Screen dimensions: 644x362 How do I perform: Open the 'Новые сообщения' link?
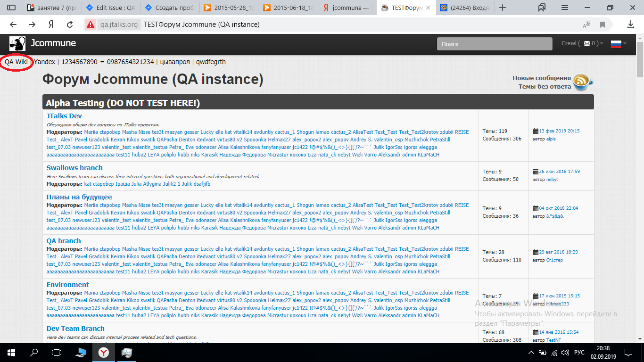coord(542,78)
